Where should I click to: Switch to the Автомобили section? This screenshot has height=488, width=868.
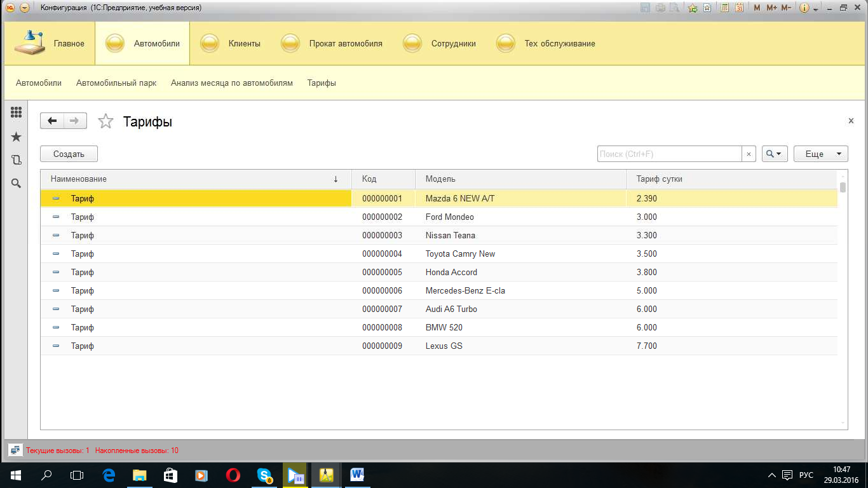click(x=142, y=43)
